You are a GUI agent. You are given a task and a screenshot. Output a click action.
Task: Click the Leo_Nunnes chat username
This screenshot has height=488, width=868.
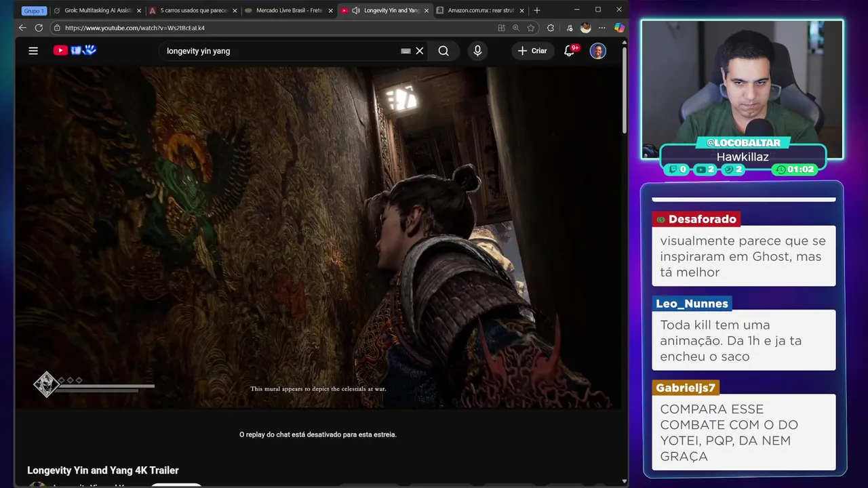692,304
